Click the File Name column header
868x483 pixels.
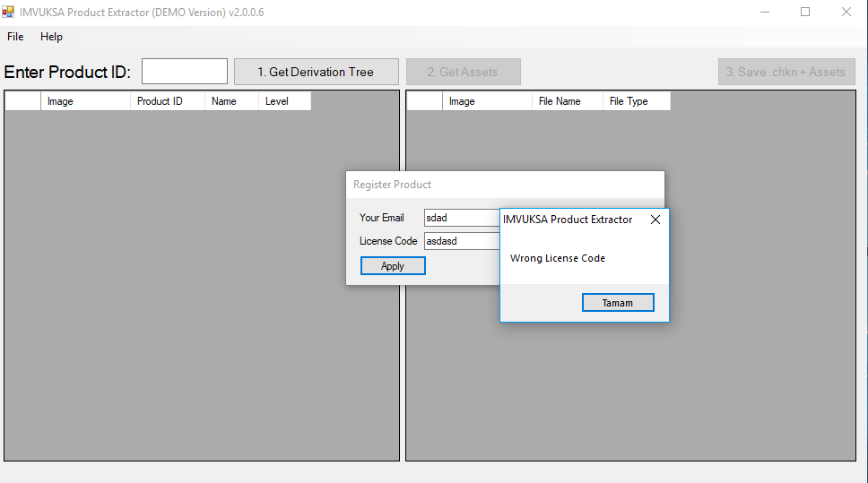click(568, 101)
